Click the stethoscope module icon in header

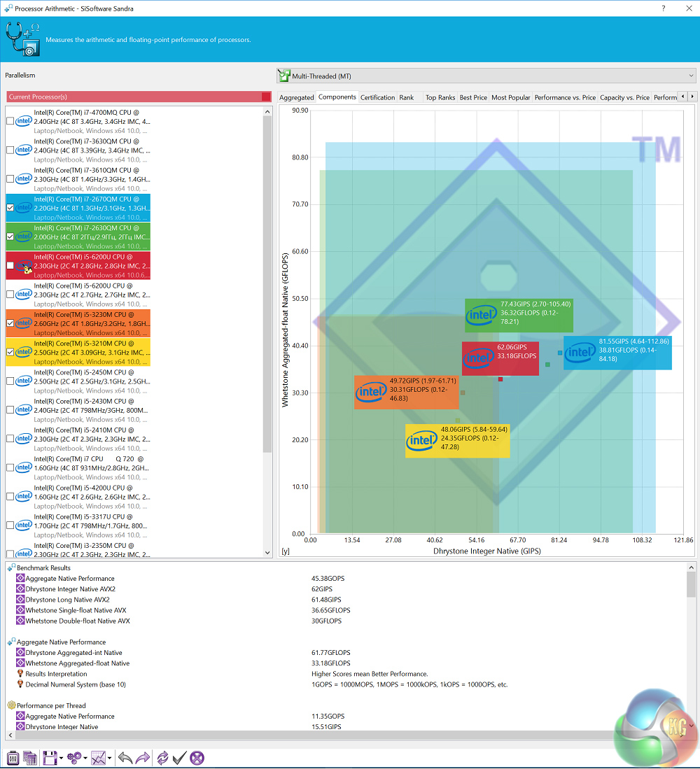tap(22, 39)
